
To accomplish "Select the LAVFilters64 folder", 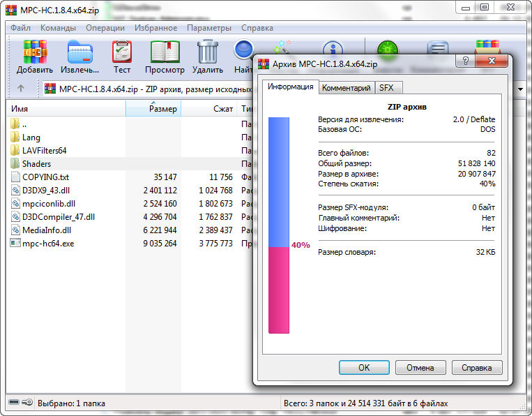I will pos(44,150).
